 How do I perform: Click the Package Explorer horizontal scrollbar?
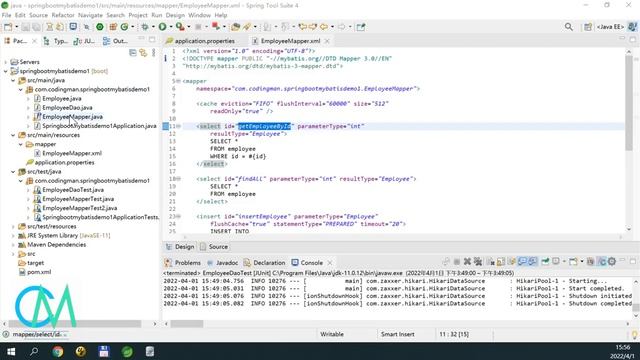(75, 324)
